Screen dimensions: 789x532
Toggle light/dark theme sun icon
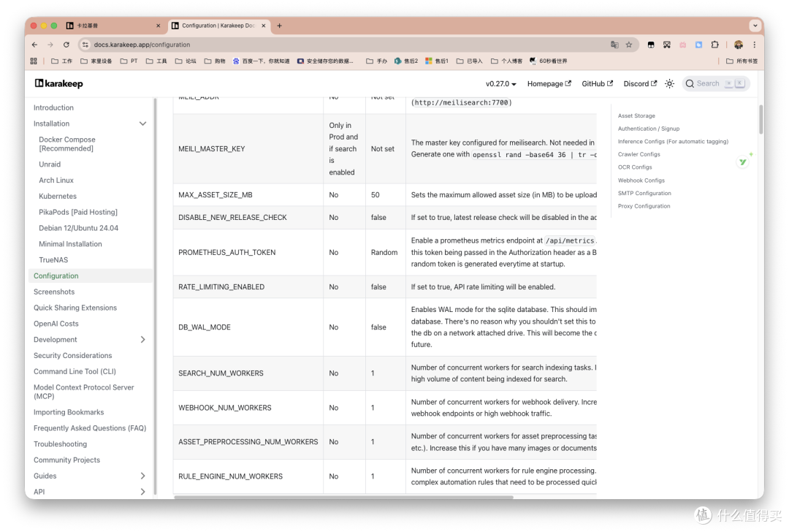pyautogui.click(x=669, y=83)
